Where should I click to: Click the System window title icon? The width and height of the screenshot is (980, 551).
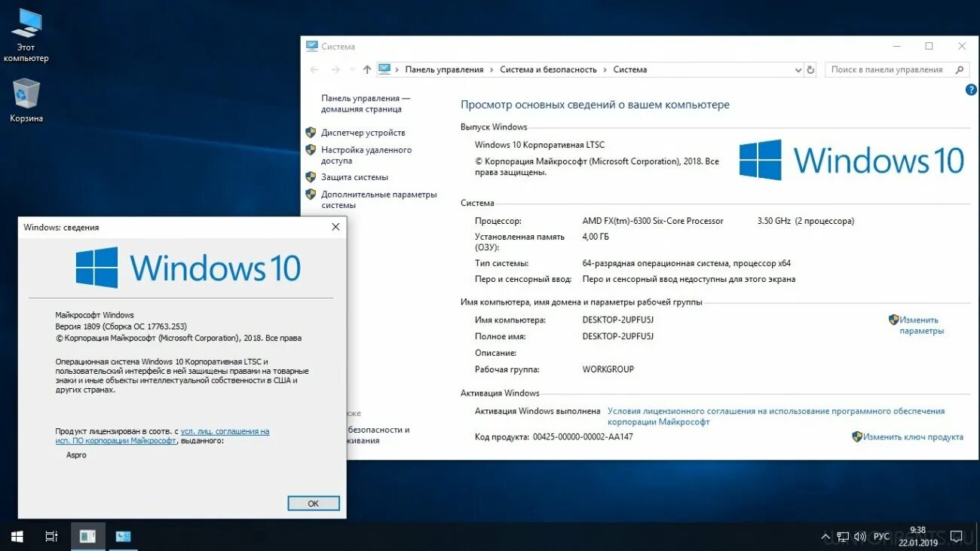point(312,46)
